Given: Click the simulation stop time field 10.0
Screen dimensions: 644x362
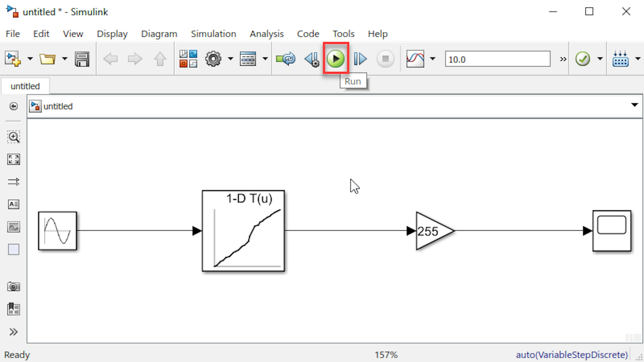Looking at the screenshot, I should (x=497, y=59).
